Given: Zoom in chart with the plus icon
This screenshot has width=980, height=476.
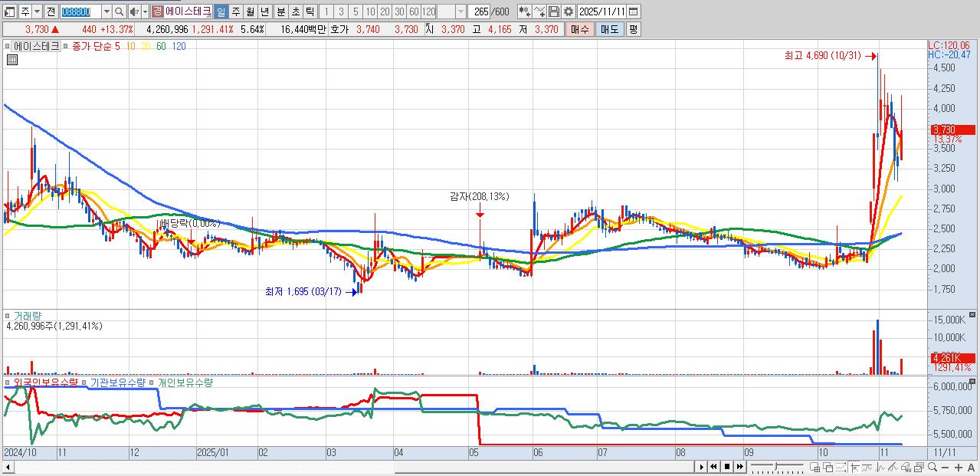Looking at the screenshot, I should (x=958, y=467).
